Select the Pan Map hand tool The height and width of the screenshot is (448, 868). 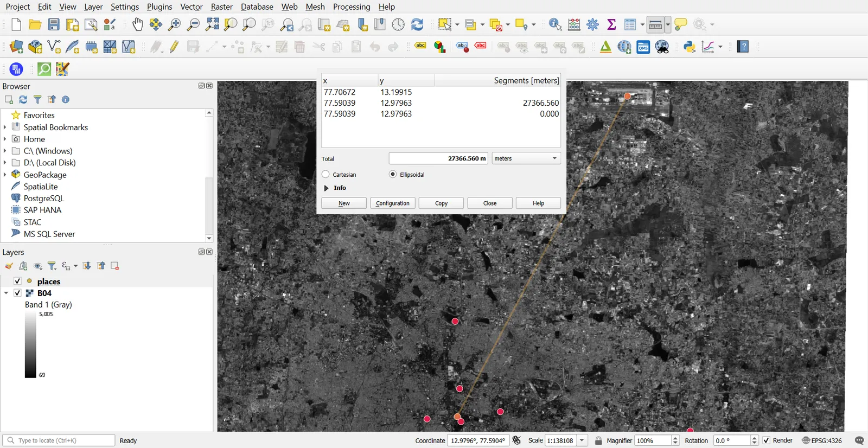pyautogui.click(x=138, y=24)
